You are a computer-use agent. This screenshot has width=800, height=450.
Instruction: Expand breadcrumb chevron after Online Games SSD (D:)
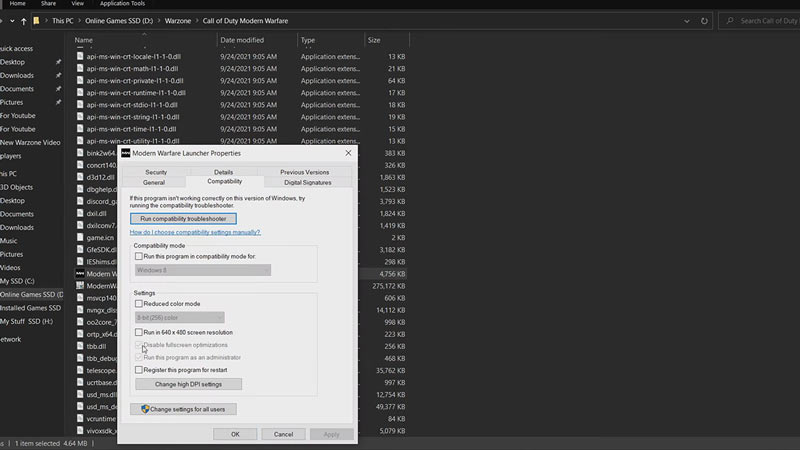[159, 21]
